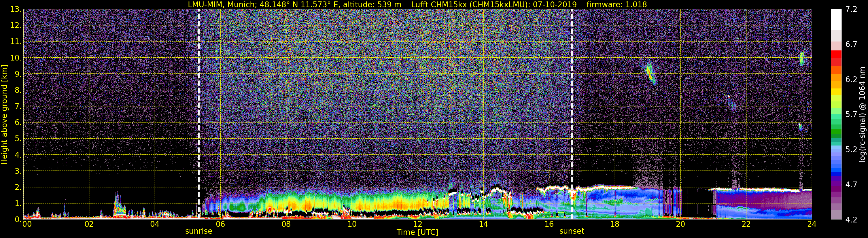This screenshot has height=238, width=868.
Task: Click the white dashed sunset line
Action: click(x=572, y=114)
